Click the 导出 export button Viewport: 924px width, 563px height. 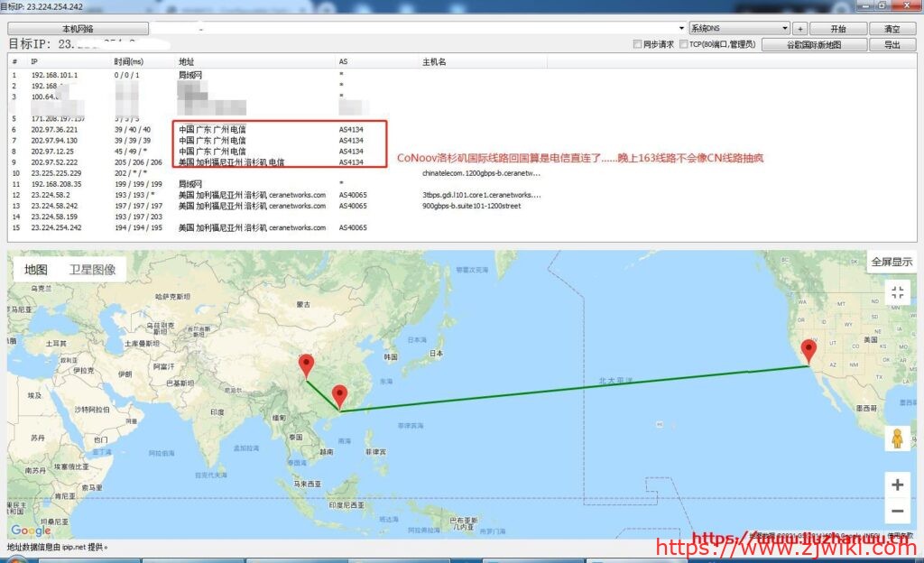(x=892, y=44)
